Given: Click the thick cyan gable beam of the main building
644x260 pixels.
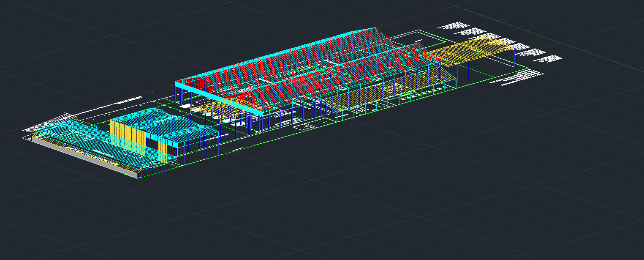Looking at the screenshot, I should pyautogui.click(x=220, y=99).
